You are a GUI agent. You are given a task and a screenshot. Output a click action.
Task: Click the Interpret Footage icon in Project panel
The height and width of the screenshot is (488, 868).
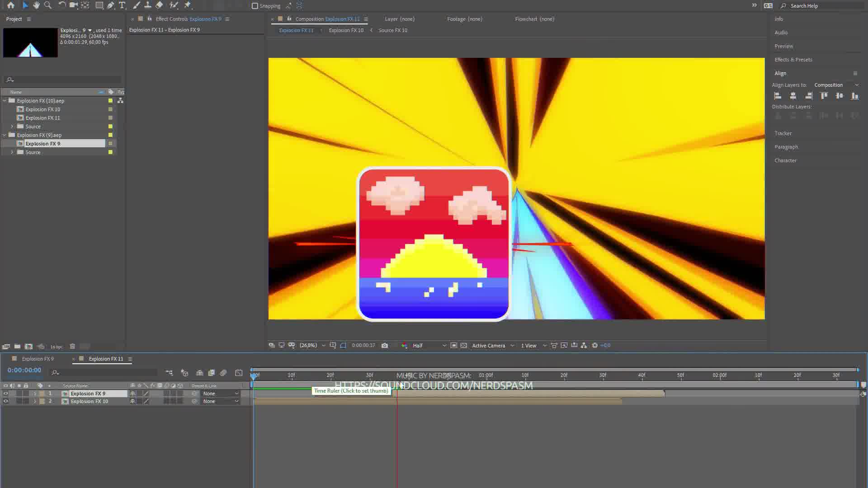point(6,347)
